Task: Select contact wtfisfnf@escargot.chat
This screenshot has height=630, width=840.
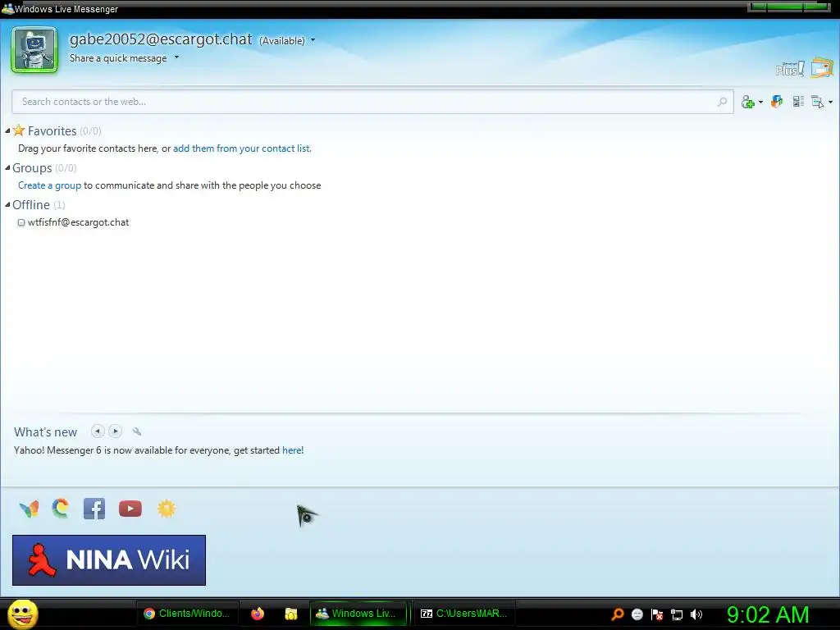Action: tap(78, 222)
